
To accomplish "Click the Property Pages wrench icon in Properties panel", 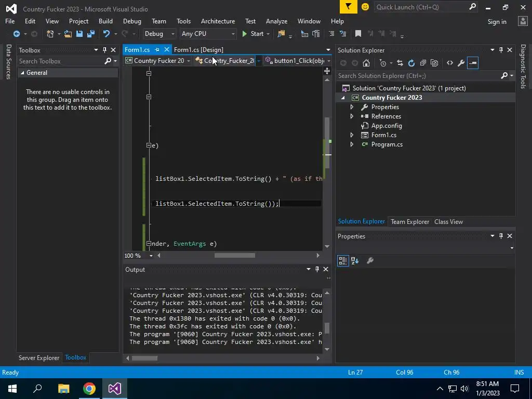I will point(370,261).
